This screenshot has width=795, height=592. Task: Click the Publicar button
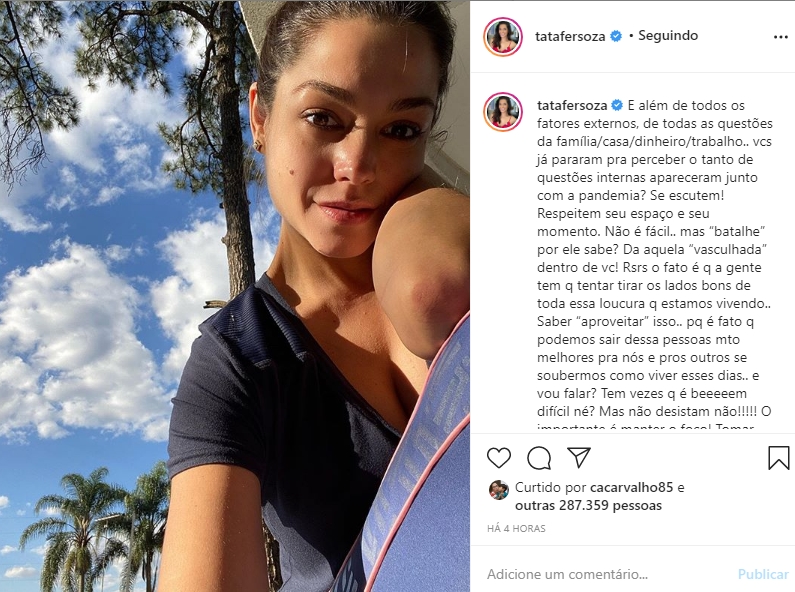point(763,574)
